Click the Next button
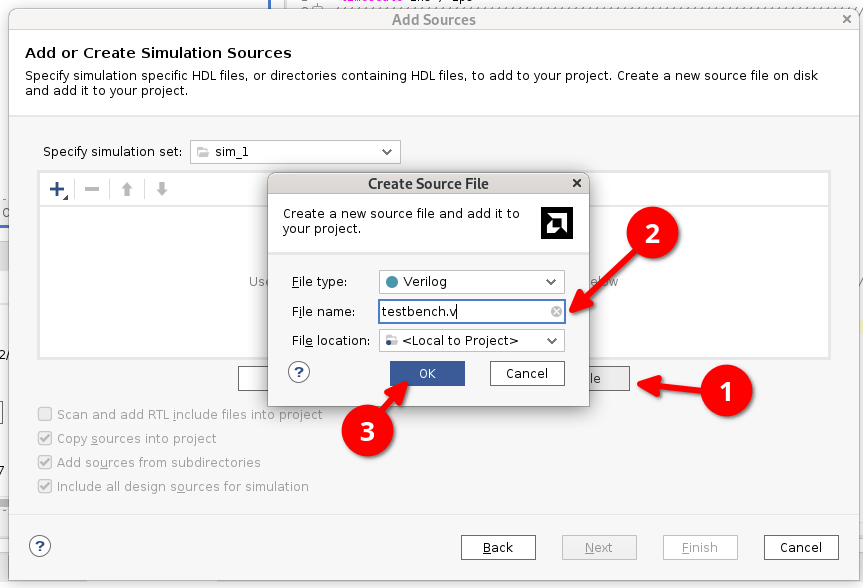Screen dimensions: 863x588 pos(599,547)
